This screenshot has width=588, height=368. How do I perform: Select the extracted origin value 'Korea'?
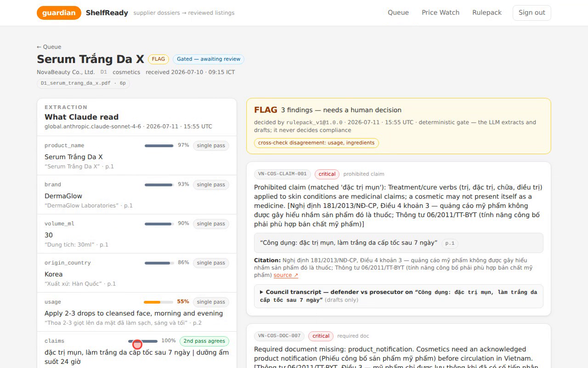[53, 274]
